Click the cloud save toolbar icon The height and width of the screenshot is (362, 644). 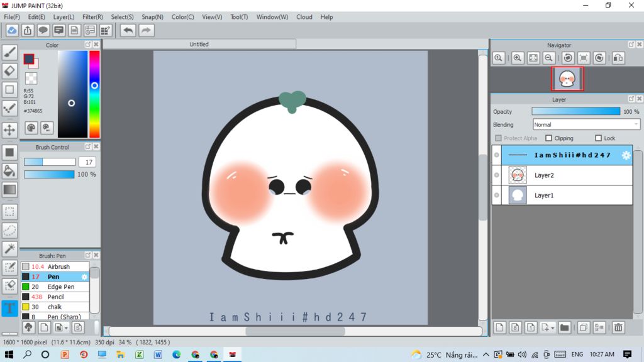pos(12,30)
